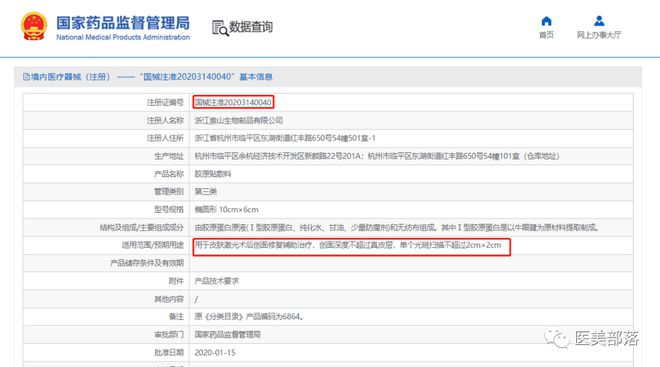The height and width of the screenshot is (367, 660).
Task: Click the 管理类别 row label
Action: [x=169, y=191]
